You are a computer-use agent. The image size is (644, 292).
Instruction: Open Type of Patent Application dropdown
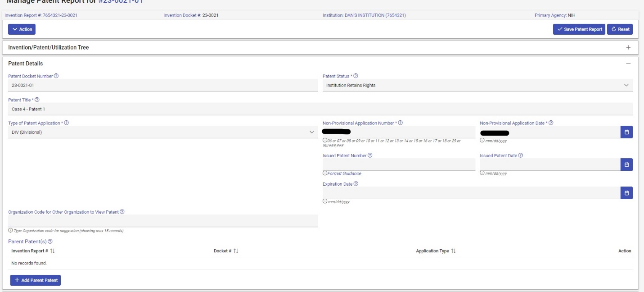(x=163, y=132)
